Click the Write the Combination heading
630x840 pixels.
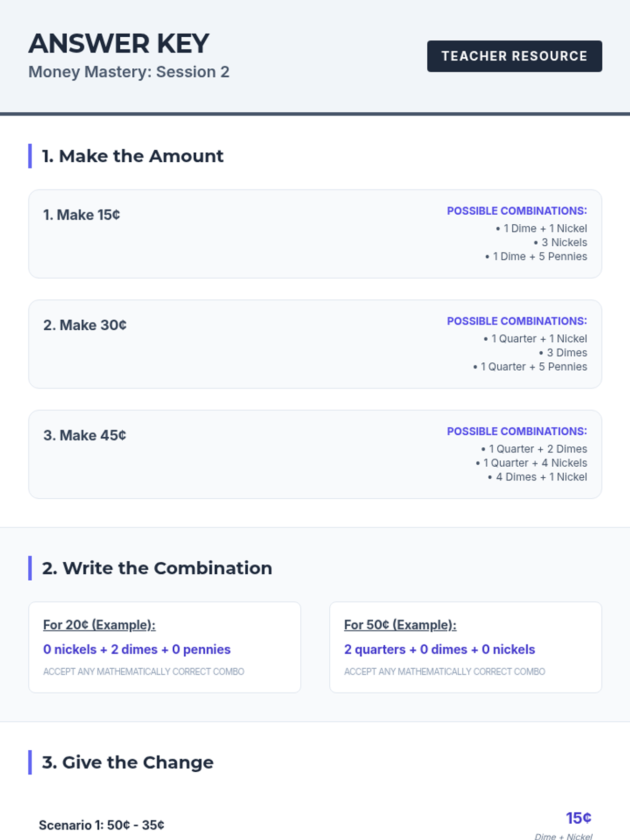(x=157, y=568)
